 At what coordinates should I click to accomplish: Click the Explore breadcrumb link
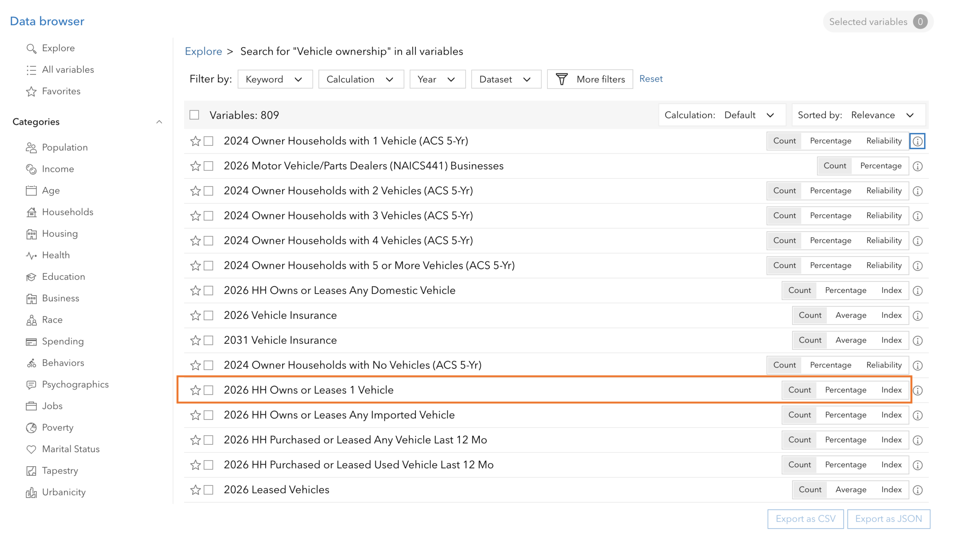203,51
